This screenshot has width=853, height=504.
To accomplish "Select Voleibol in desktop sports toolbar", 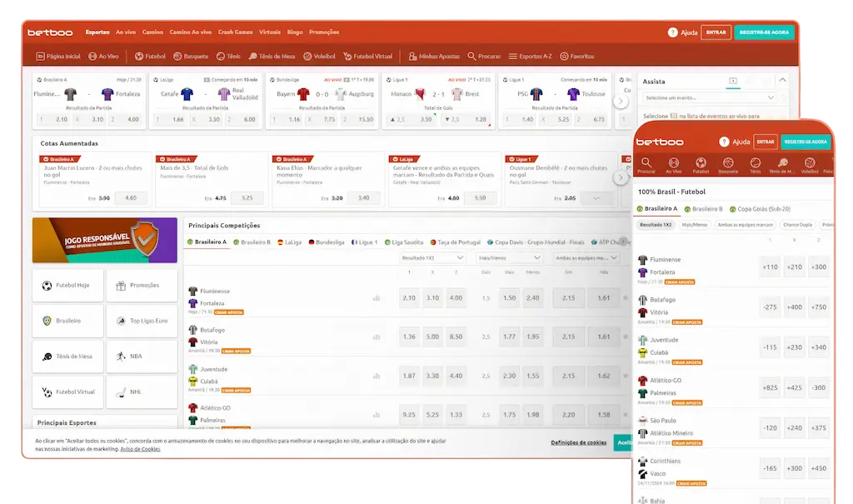I will tap(319, 56).
